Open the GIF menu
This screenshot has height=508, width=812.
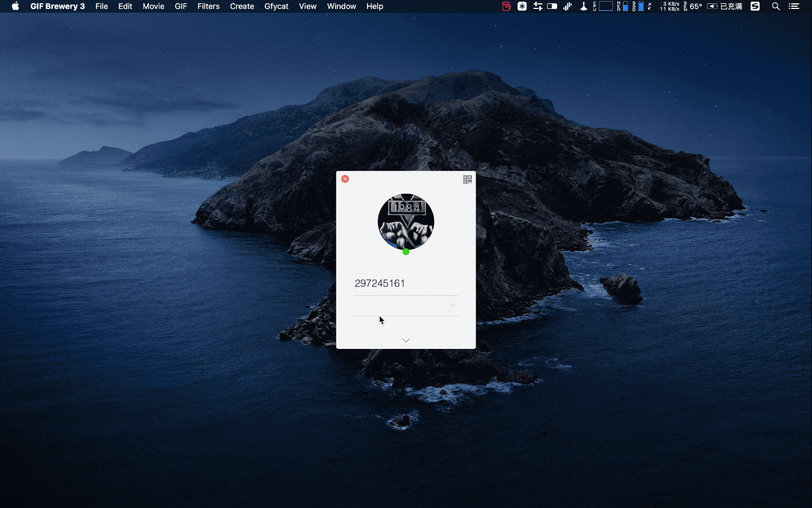tap(181, 6)
